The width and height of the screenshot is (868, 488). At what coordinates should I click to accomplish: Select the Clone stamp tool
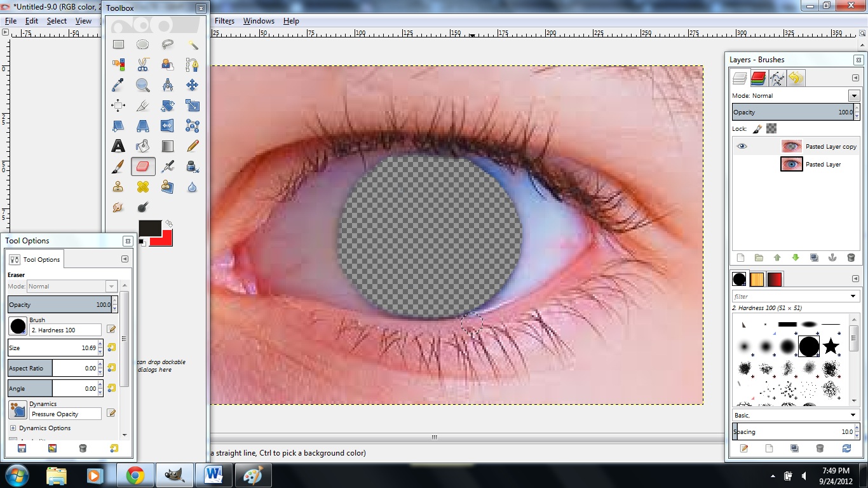coord(118,187)
